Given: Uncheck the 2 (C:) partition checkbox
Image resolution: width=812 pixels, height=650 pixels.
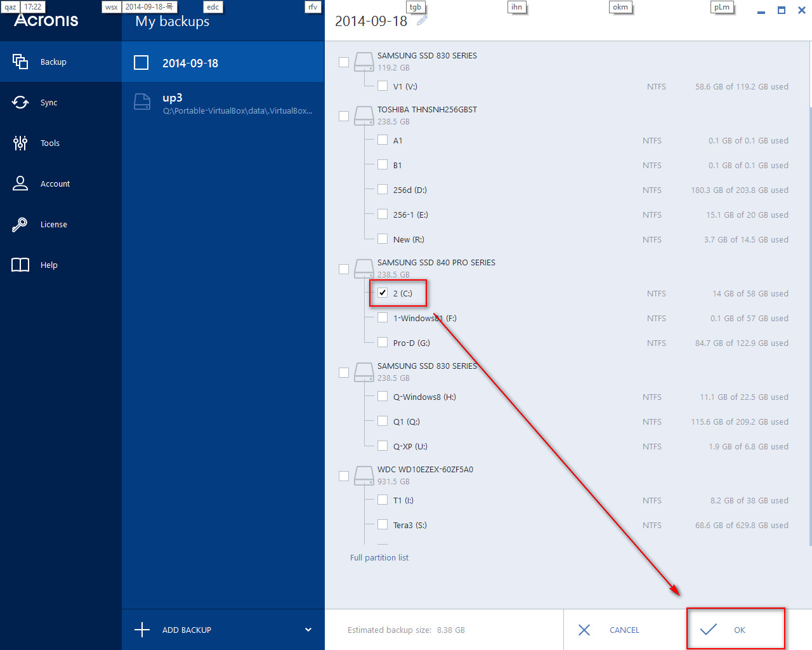Looking at the screenshot, I should pyautogui.click(x=383, y=293).
